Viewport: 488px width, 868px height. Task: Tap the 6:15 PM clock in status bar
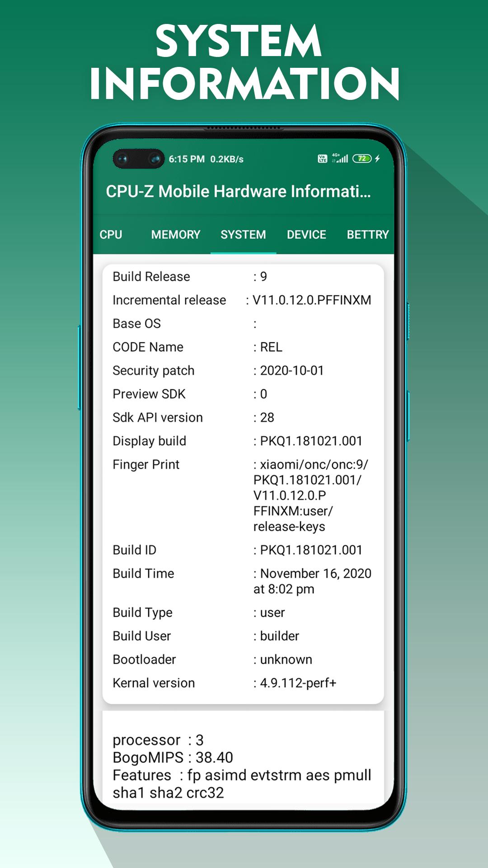(187, 159)
